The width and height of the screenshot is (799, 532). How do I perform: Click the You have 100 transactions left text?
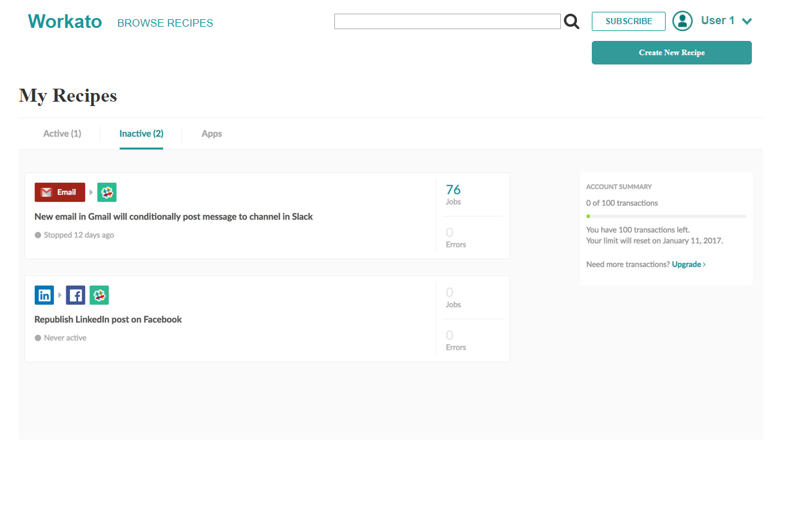pos(638,230)
